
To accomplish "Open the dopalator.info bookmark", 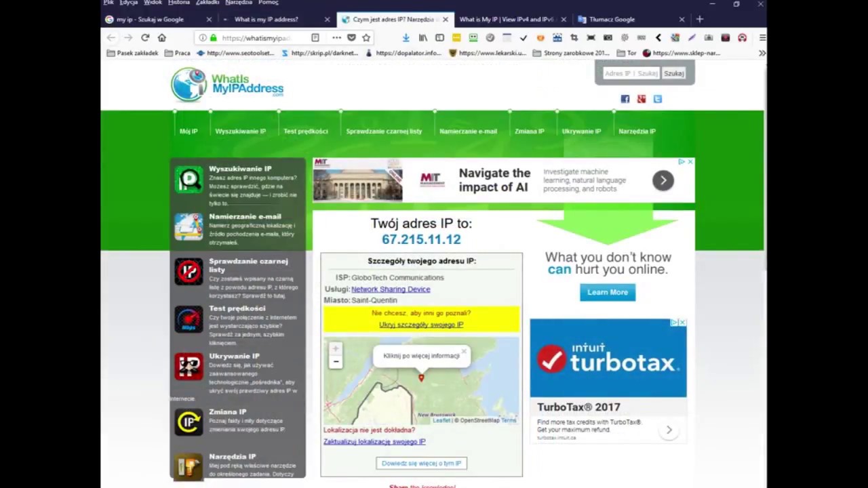I will tap(404, 53).
